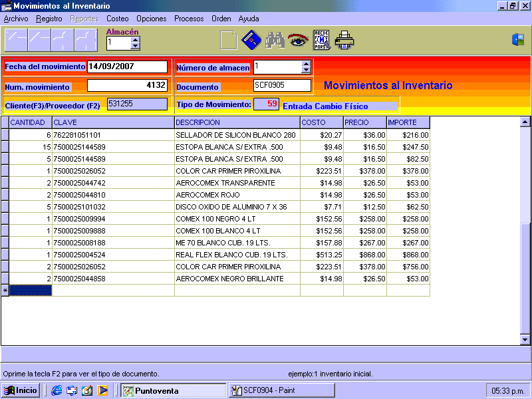The image size is (532, 399).
Task: Increase the Almacén stepper value
Action: pyautogui.click(x=136, y=40)
